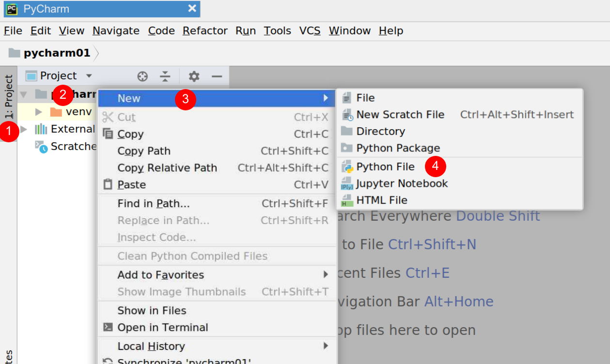The height and width of the screenshot is (364, 610).
Task: Select the Scratches tree item
Action: coord(73,146)
